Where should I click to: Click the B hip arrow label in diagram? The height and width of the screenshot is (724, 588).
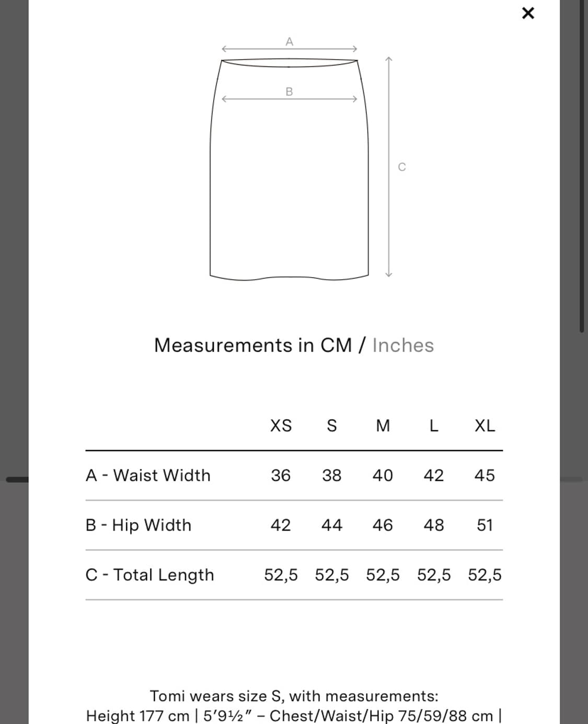pos(289,92)
